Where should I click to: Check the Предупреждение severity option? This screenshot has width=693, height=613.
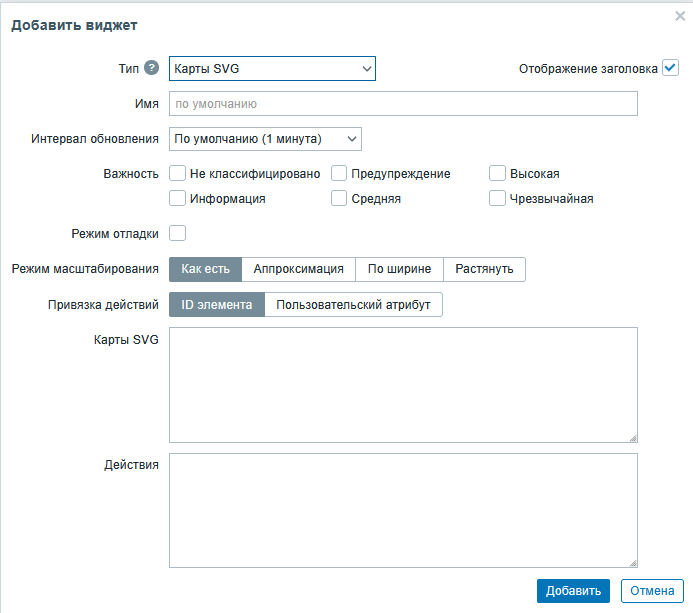[340, 173]
